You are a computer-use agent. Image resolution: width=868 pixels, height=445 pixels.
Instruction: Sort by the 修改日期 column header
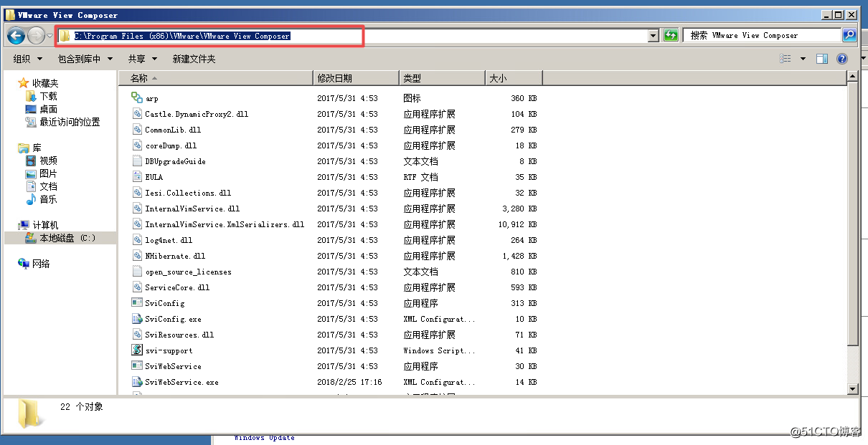click(x=357, y=78)
